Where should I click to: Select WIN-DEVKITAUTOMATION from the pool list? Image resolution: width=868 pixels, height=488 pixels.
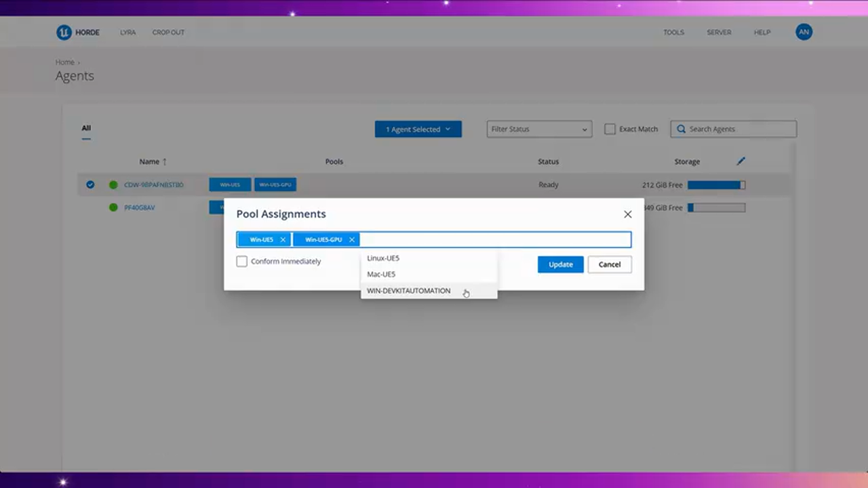click(x=408, y=291)
